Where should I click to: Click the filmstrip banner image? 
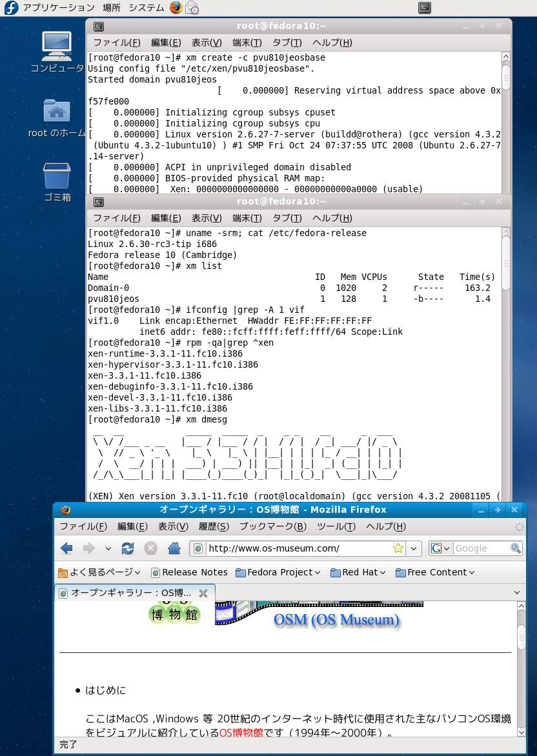[x=319, y=612]
